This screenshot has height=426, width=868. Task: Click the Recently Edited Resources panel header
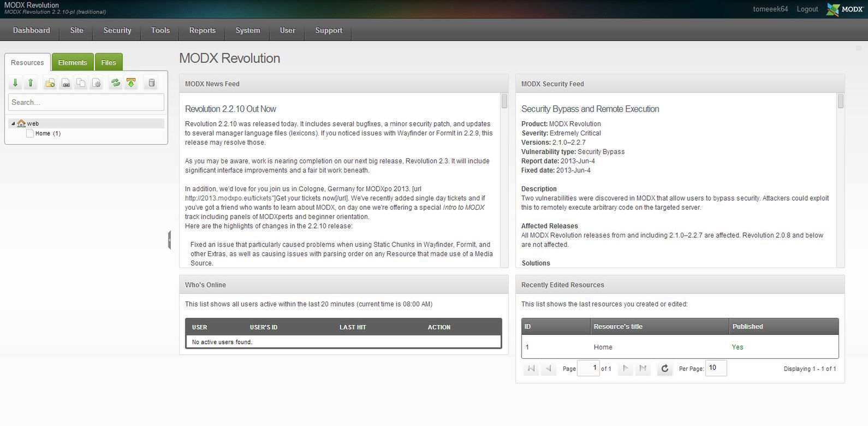pyautogui.click(x=680, y=285)
